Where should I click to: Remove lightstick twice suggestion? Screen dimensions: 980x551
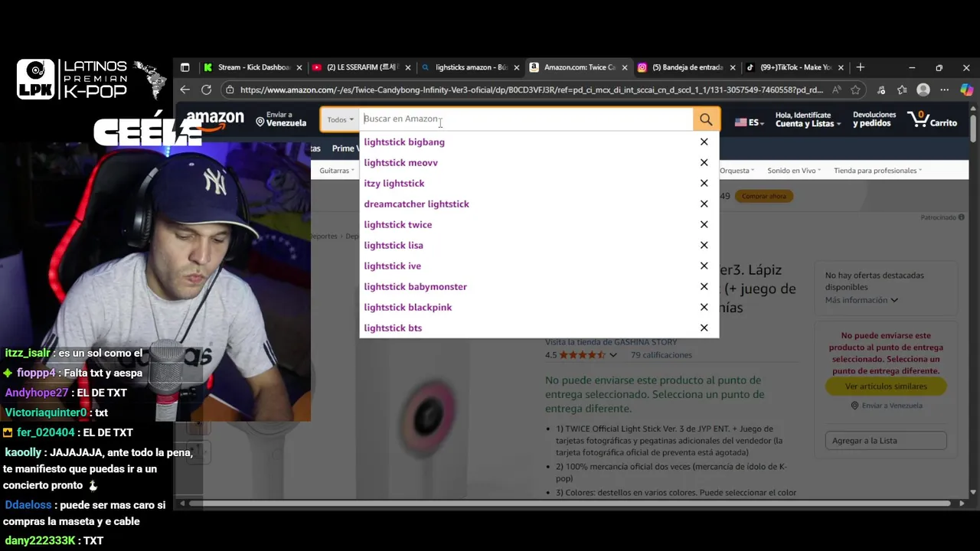[x=704, y=224]
